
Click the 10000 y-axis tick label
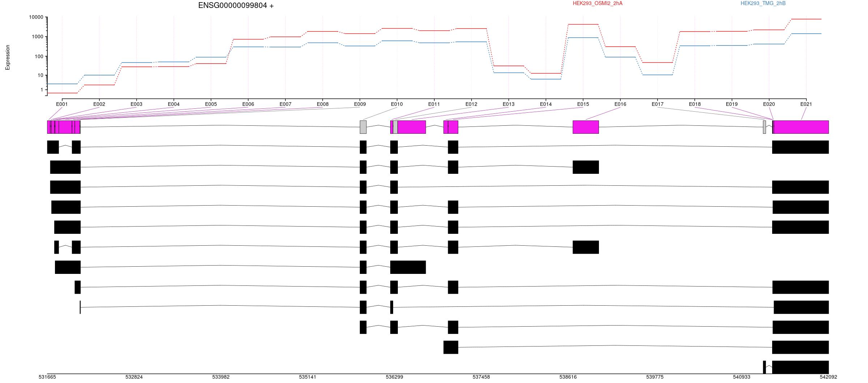(36, 17)
